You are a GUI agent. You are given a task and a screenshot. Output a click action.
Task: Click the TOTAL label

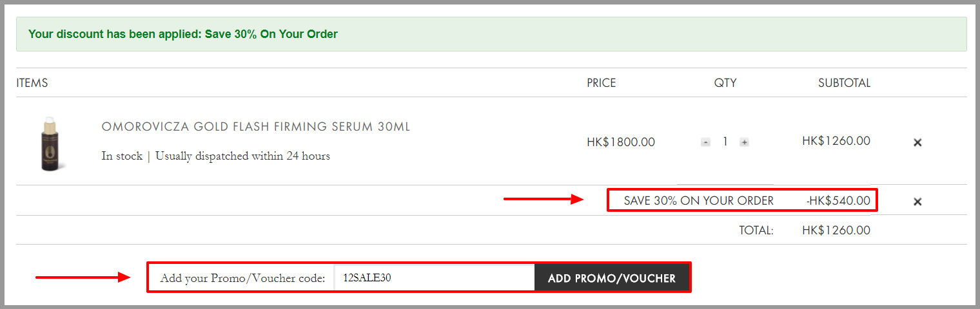pyautogui.click(x=756, y=230)
